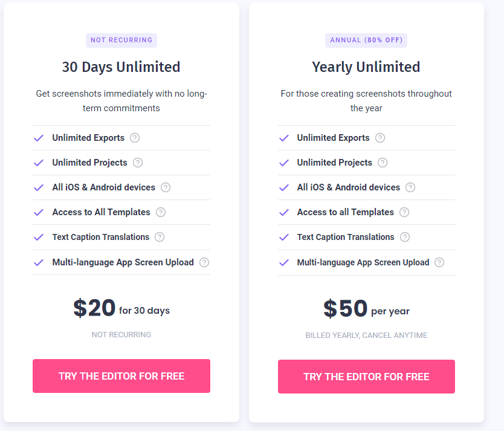Click the ANNUAL (80% OFF) badge
The width and height of the screenshot is (504, 431).
click(366, 41)
